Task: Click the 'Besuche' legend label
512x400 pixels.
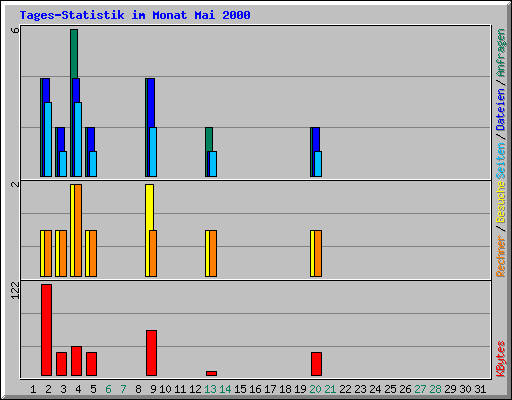Action: pos(500,202)
